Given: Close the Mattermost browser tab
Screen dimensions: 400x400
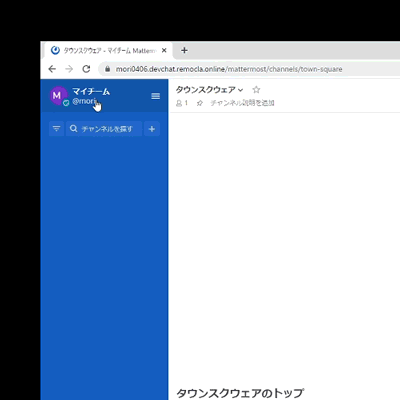Looking at the screenshot, I should click(164, 50).
